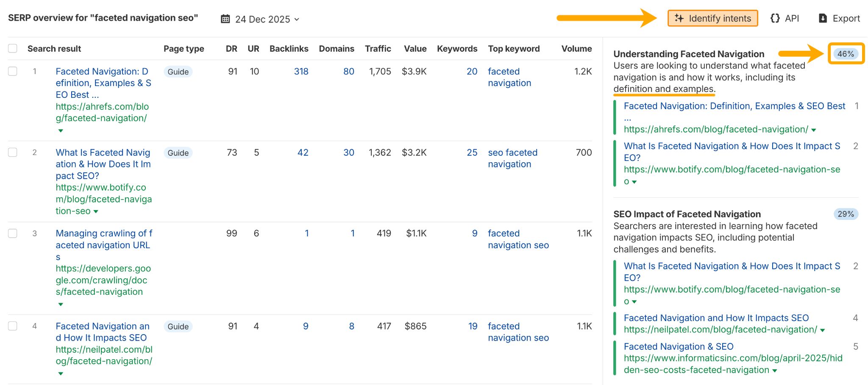
Task: Click the Identify intents button
Action: coord(712,18)
